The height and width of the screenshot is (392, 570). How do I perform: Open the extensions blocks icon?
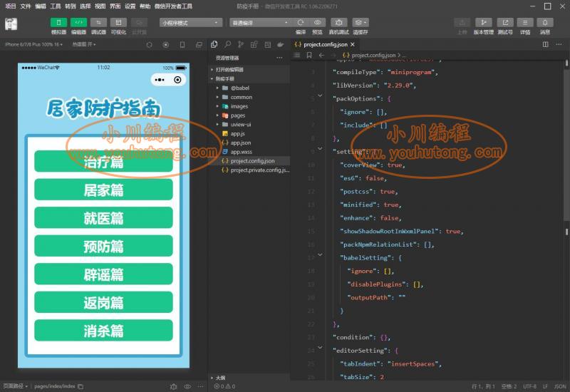pos(254,44)
